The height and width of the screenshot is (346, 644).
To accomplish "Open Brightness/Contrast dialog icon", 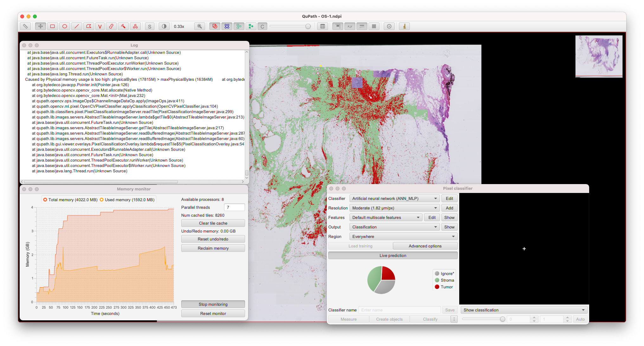I will click(164, 26).
